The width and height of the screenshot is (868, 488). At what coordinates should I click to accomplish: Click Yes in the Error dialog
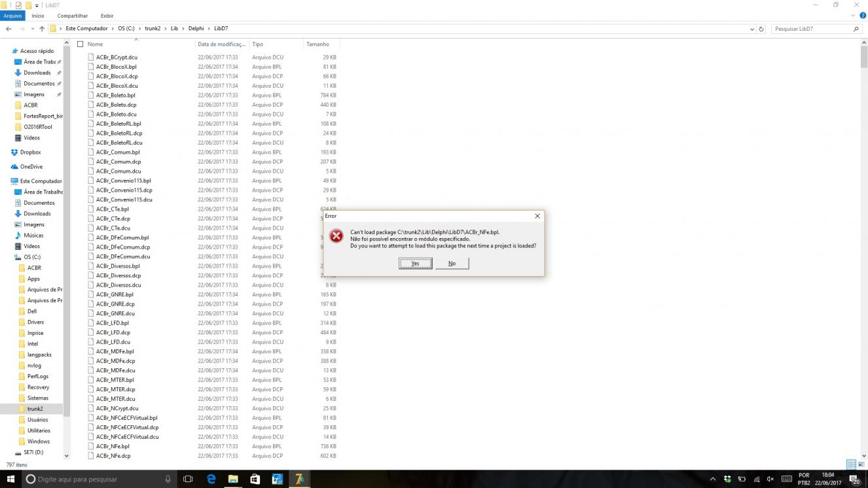coord(415,264)
